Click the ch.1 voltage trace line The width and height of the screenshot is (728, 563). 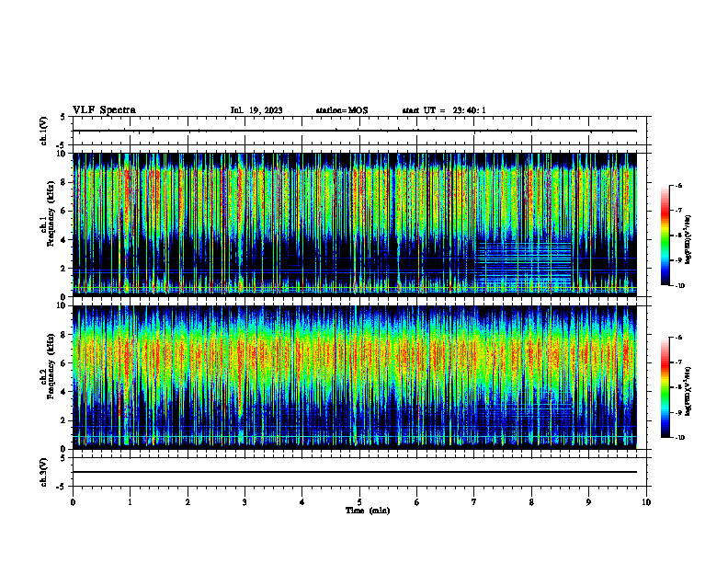click(x=355, y=131)
